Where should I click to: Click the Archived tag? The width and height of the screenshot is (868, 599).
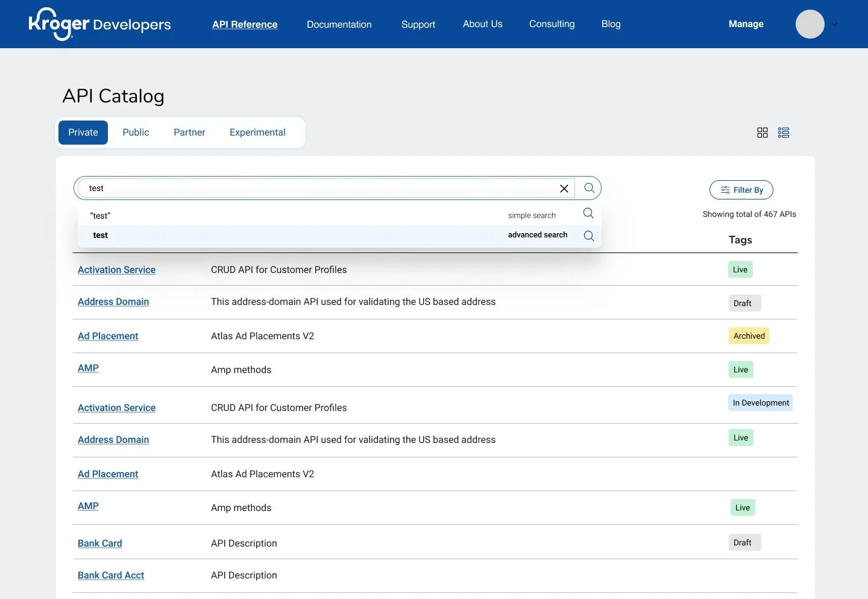(x=749, y=336)
